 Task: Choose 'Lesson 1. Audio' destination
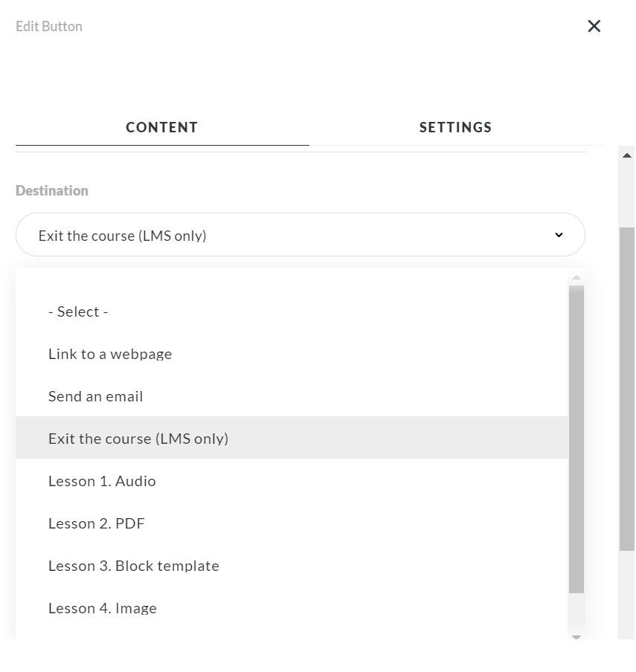coord(102,481)
